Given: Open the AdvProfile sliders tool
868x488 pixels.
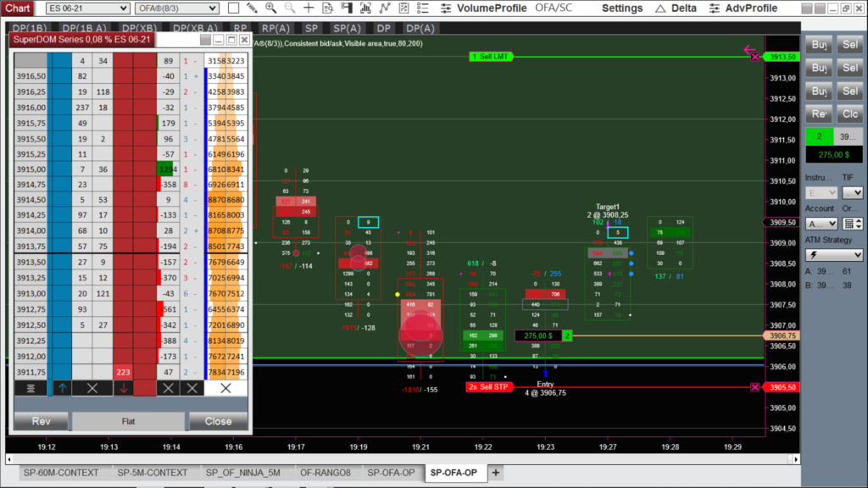Looking at the screenshot, I should pyautogui.click(x=743, y=8).
